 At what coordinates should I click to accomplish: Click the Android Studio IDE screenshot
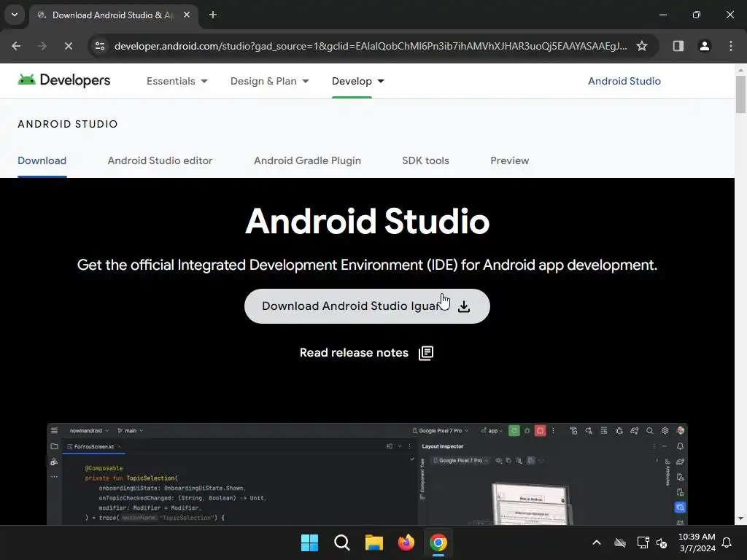pos(367,474)
